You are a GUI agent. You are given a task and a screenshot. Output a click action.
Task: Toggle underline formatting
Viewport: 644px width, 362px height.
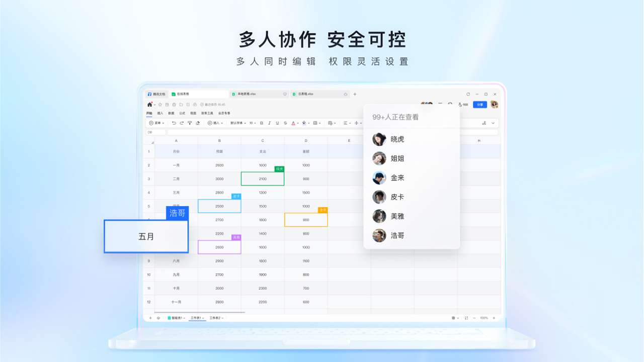pos(277,123)
